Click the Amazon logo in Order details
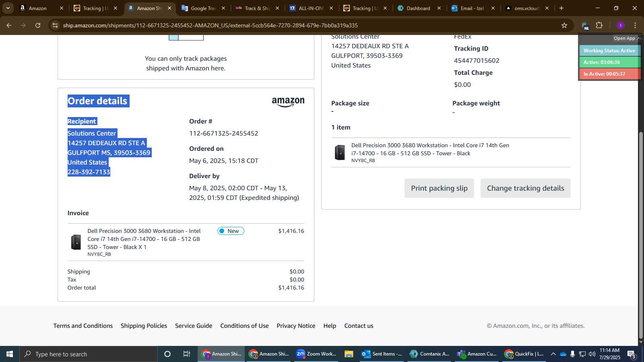This screenshot has width=644, height=362. pos(288,102)
